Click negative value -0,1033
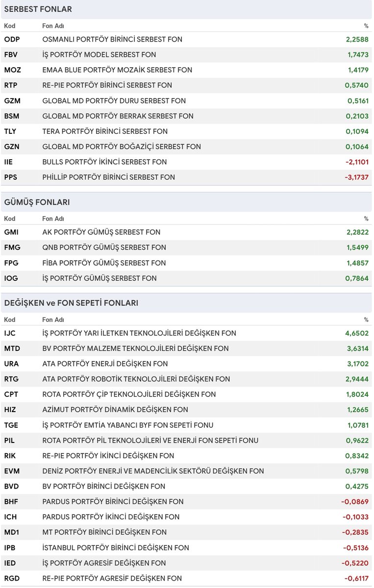The height and width of the screenshot is (588, 374). [x=355, y=517]
